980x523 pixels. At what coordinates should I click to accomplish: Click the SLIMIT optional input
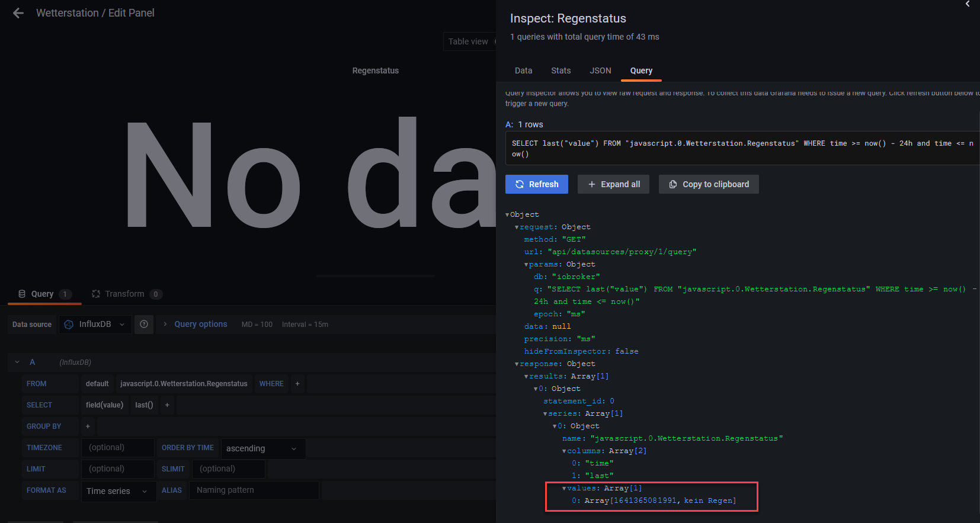click(229, 469)
